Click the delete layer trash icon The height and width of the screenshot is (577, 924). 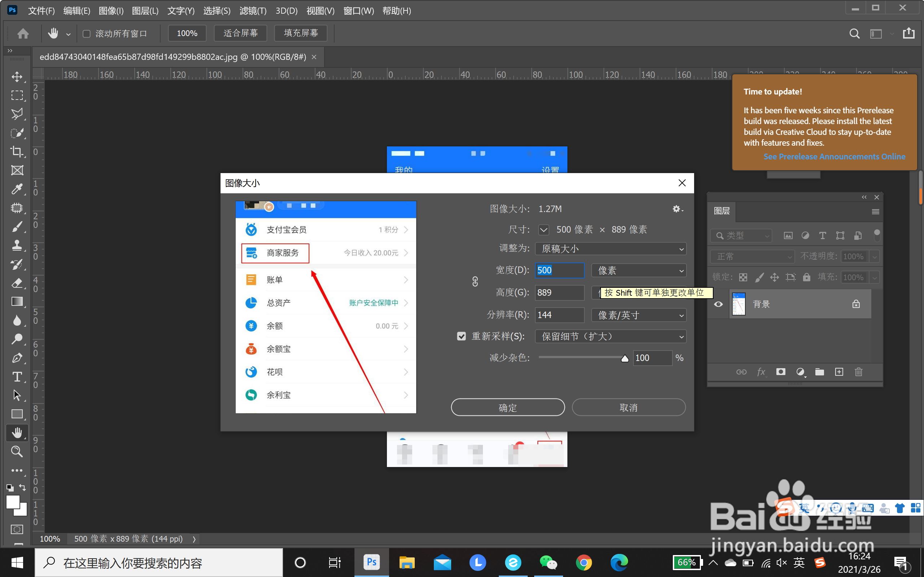(x=858, y=372)
